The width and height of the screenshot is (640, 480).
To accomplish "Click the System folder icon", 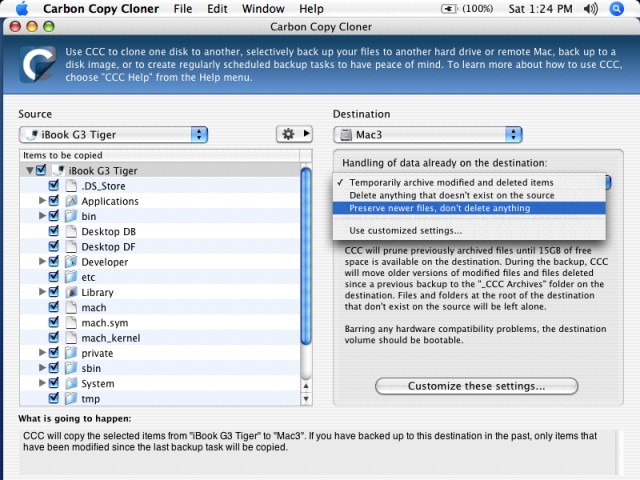I will (x=71, y=383).
